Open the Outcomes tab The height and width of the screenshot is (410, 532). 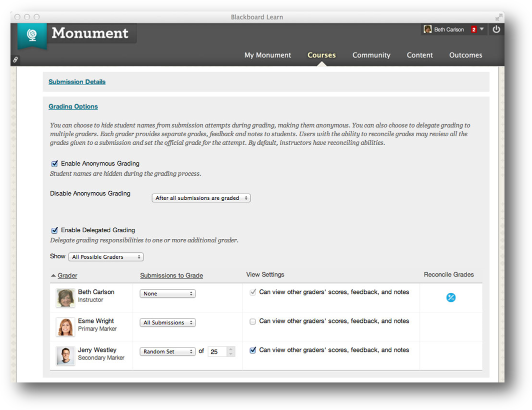point(465,55)
